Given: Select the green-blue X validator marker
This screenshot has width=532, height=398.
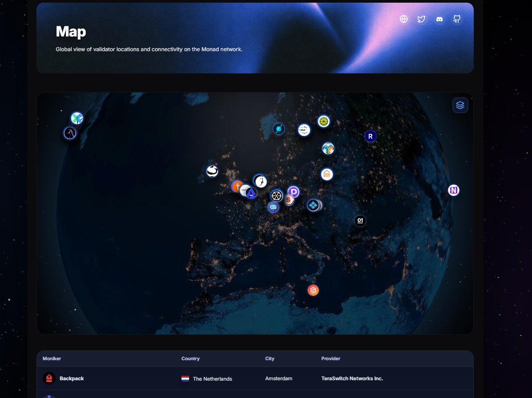Looking at the screenshot, I should click(x=77, y=118).
